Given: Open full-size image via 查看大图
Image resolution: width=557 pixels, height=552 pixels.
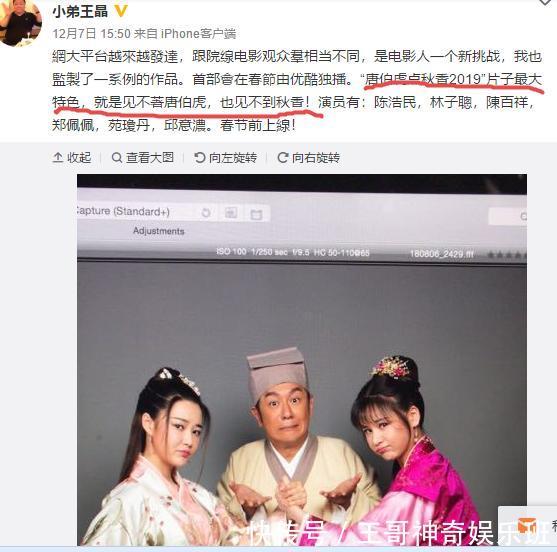Looking at the screenshot, I should point(143,157).
